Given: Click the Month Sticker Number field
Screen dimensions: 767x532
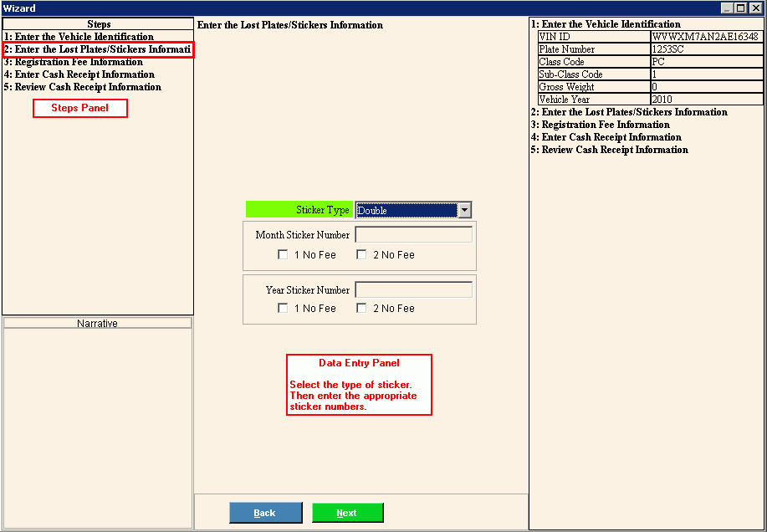Looking at the screenshot, I should pyautogui.click(x=413, y=235).
